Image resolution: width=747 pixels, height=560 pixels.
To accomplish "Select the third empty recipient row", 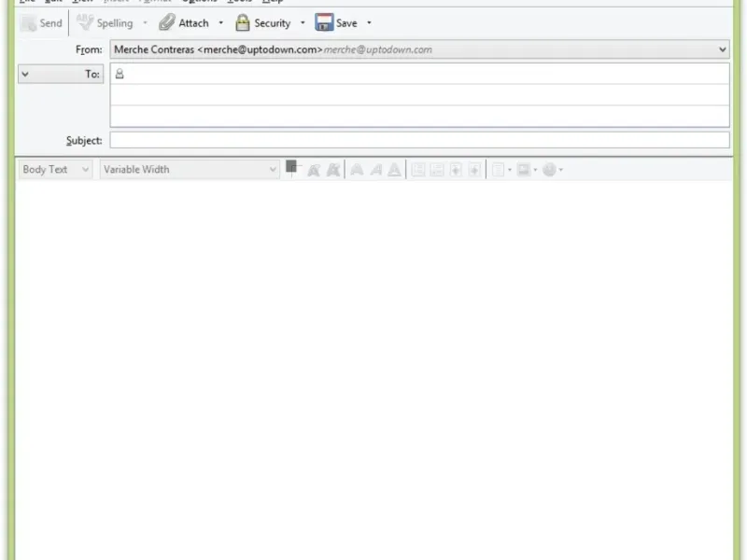I will (419, 116).
